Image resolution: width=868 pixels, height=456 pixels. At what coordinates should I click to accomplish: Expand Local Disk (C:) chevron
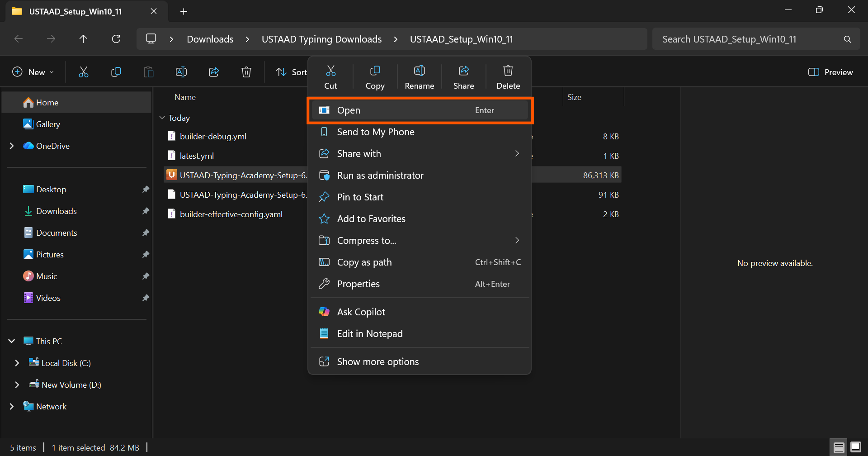[x=17, y=363]
